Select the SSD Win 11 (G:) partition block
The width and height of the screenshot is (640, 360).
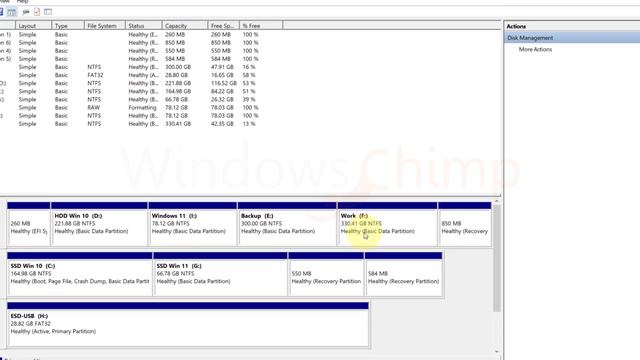point(220,274)
